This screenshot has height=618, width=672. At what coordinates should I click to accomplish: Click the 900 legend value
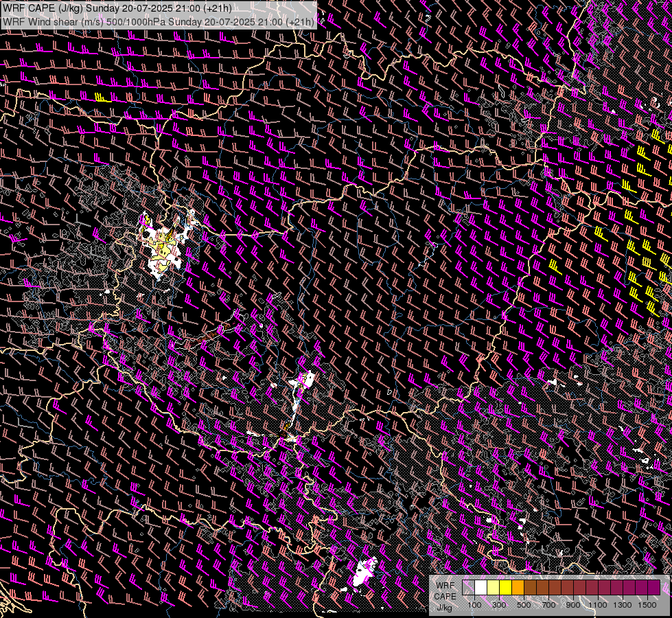click(x=573, y=605)
